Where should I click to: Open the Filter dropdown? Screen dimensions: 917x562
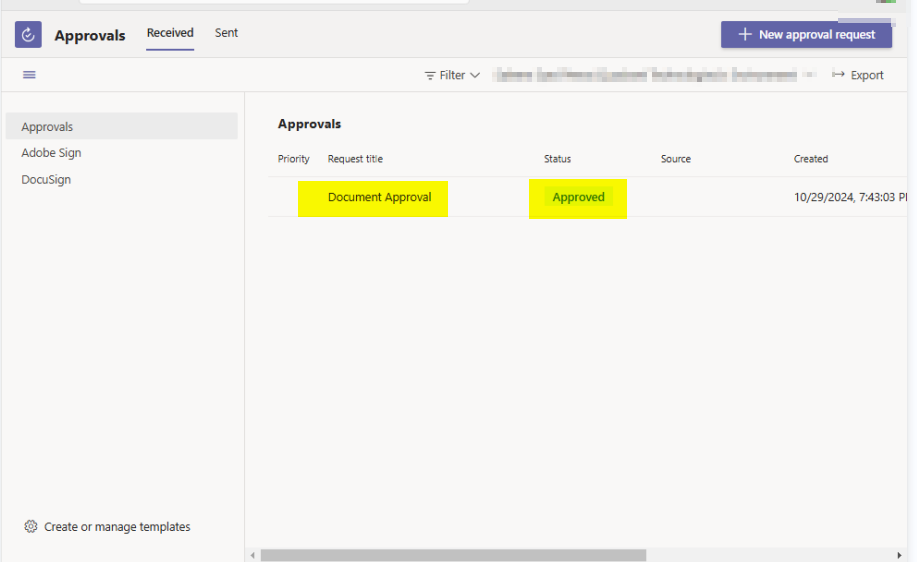tap(452, 75)
